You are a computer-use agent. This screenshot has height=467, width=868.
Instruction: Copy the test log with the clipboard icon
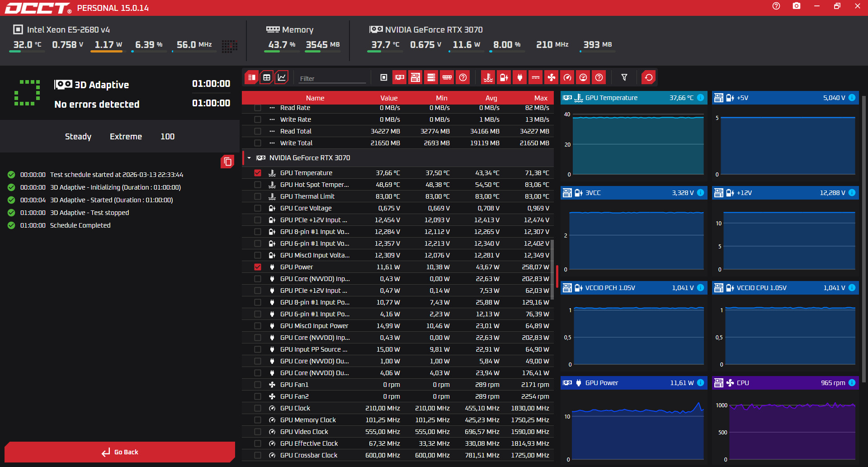tap(227, 162)
